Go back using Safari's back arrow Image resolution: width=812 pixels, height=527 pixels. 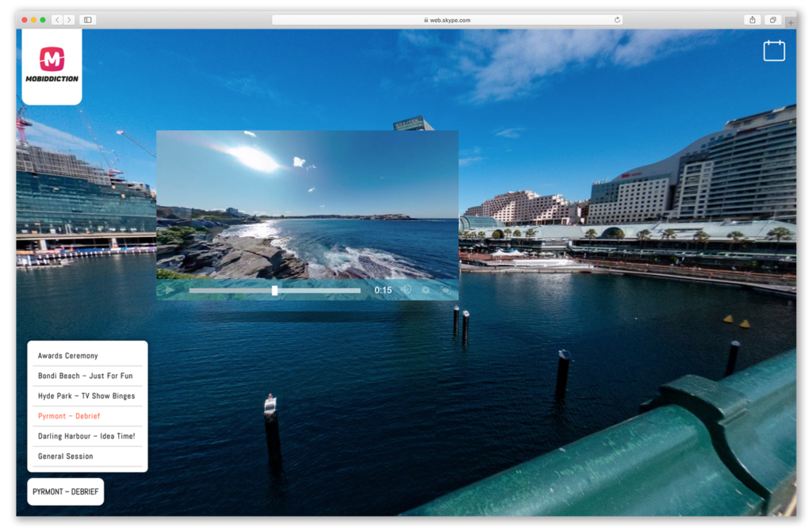tap(57, 20)
